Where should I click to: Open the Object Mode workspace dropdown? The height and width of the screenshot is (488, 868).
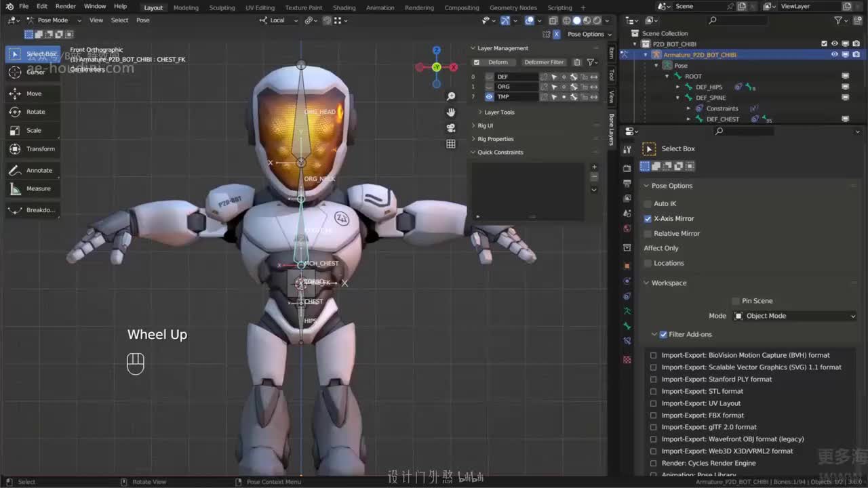(x=795, y=316)
